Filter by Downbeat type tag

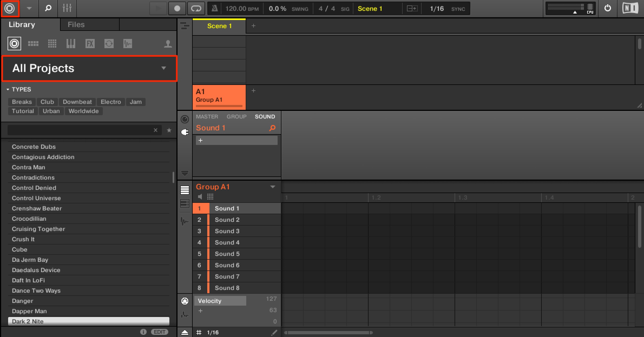click(x=77, y=102)
